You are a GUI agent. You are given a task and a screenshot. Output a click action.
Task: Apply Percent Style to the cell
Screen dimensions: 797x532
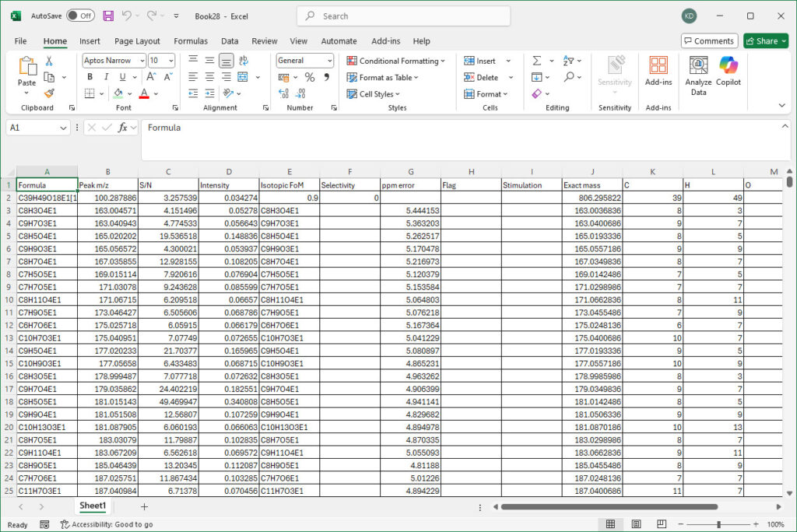coord(310,77)
